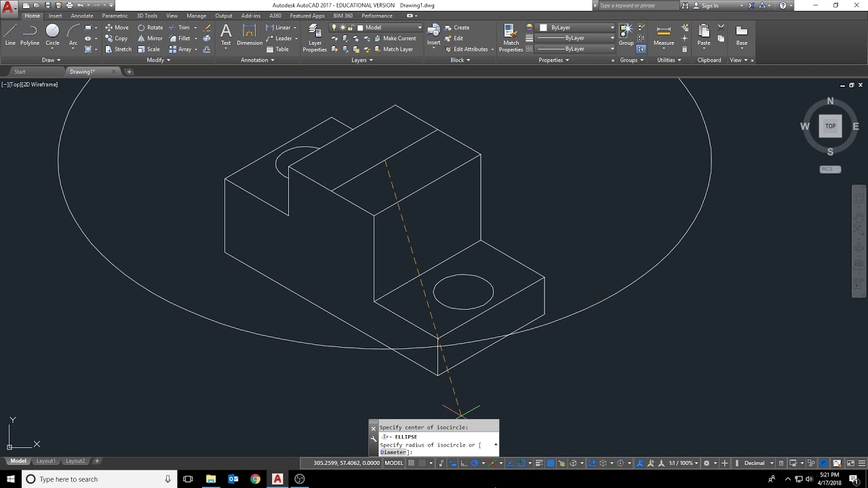The image size is (868, 488).
Task: Insert Text with the Text tool
Action: 226,35
